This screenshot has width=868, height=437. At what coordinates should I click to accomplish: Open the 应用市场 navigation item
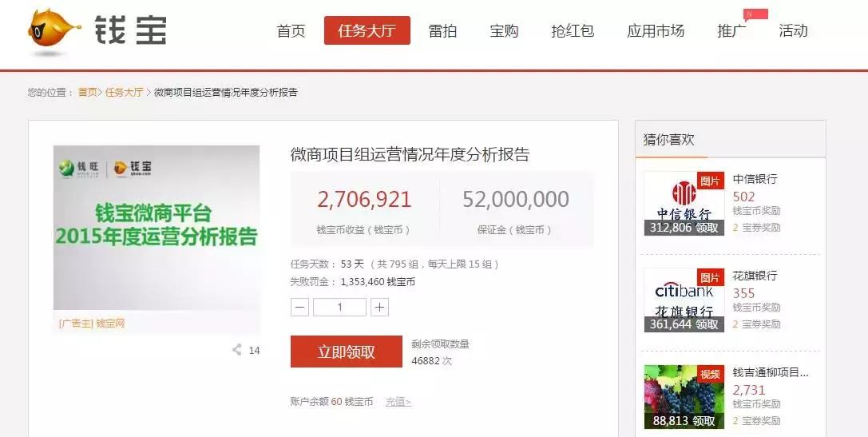pos(656,30)
